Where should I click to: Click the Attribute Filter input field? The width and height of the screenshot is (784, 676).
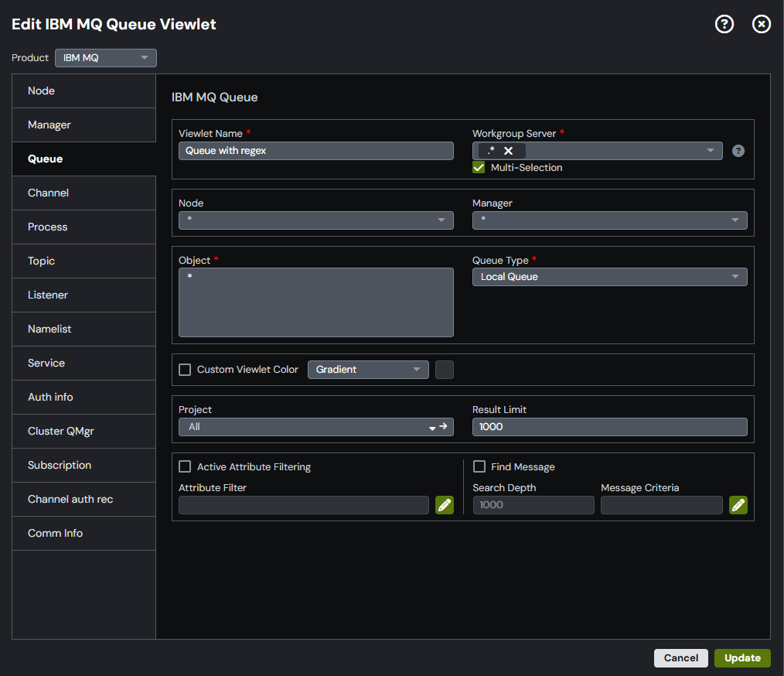304,505
